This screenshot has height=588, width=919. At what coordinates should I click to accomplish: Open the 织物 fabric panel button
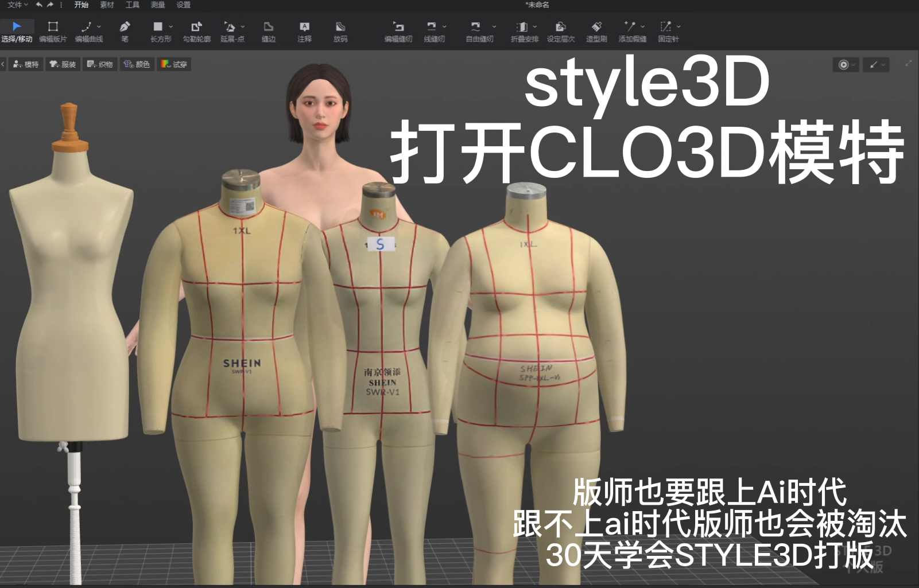click(x=100, y=64)
